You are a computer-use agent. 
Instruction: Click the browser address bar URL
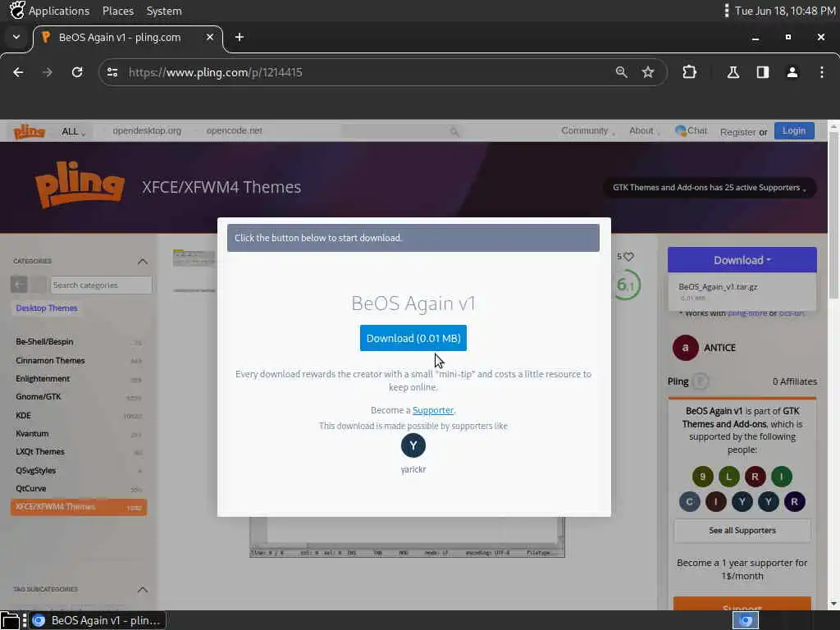pos(216,72)
